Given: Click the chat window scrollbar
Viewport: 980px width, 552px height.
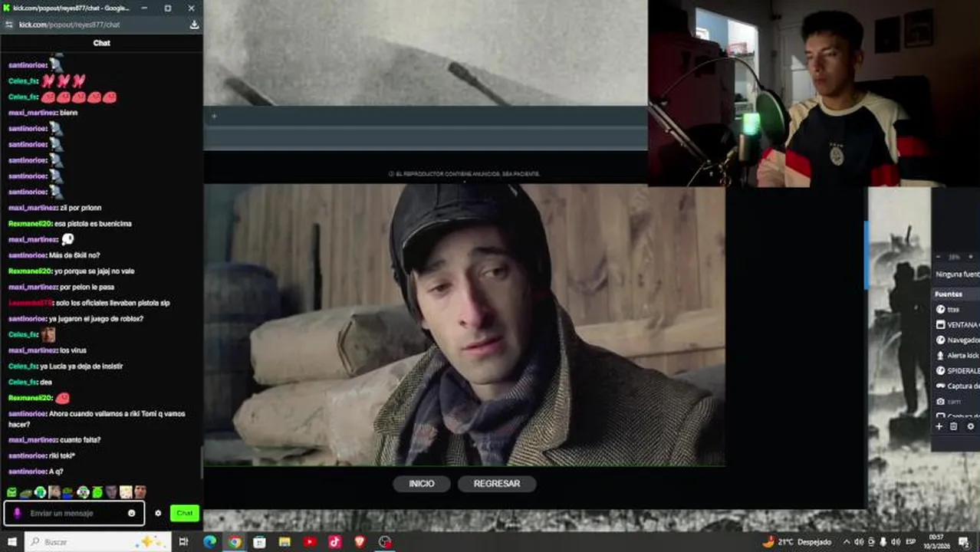Looking at the screenshot, I should click(201, 462).
